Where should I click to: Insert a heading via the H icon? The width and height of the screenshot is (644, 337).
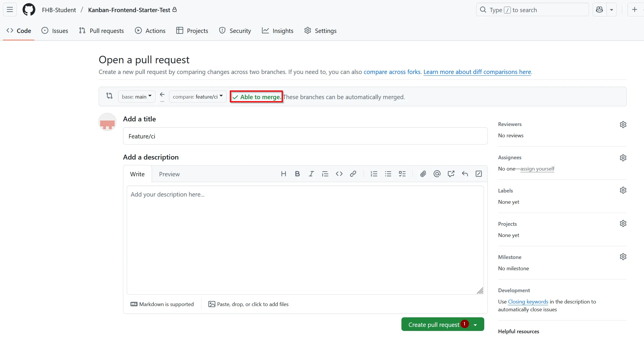click(x=283, y=174)
